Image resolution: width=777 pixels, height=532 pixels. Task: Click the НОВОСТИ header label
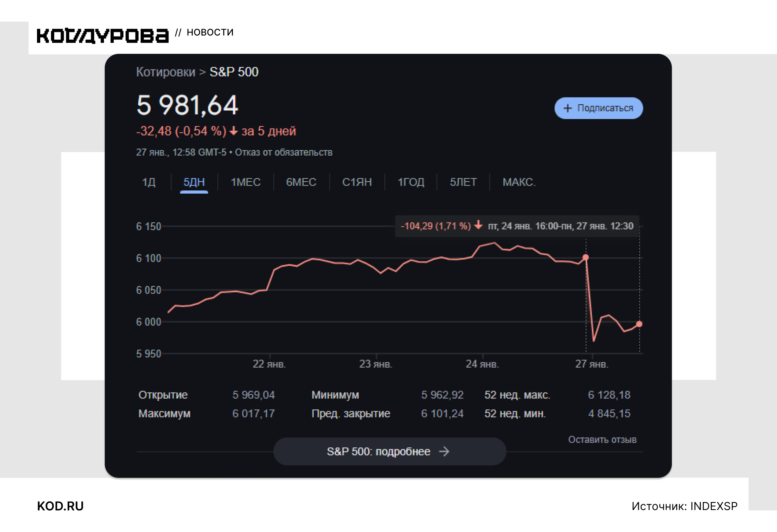210,32
